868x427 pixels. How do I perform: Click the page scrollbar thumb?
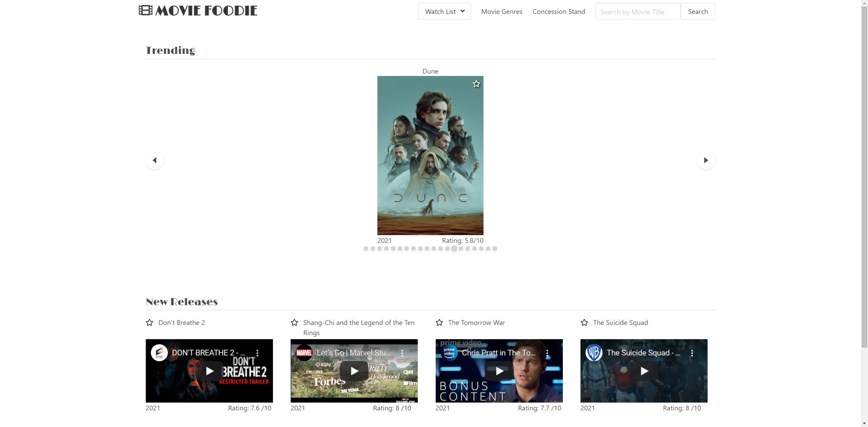pyautogui.click(x=864, y=177)
